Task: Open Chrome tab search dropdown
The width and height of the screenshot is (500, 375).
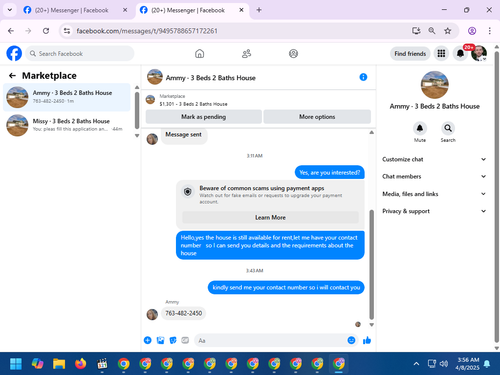Action: [x=10, y=10]
